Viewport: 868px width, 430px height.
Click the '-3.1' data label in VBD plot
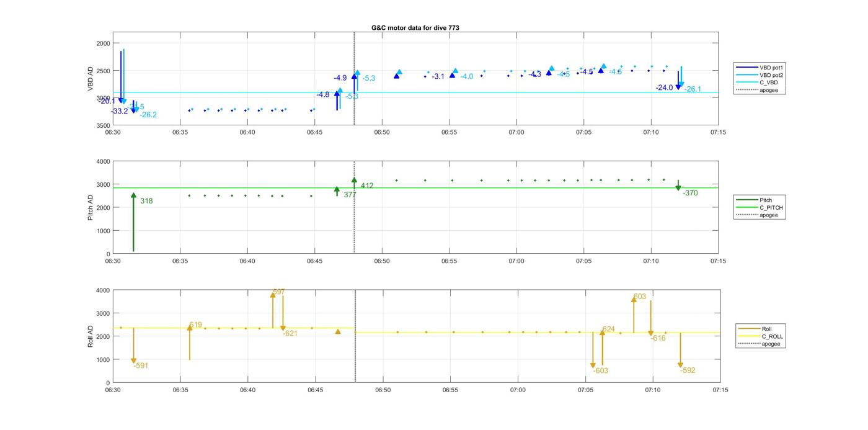tap(438, 76)
